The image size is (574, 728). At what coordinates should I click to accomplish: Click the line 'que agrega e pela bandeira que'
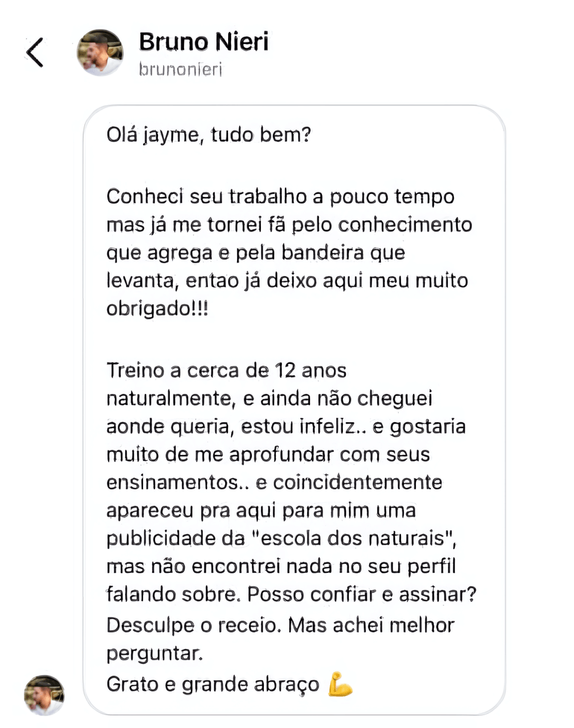[256, 254]
